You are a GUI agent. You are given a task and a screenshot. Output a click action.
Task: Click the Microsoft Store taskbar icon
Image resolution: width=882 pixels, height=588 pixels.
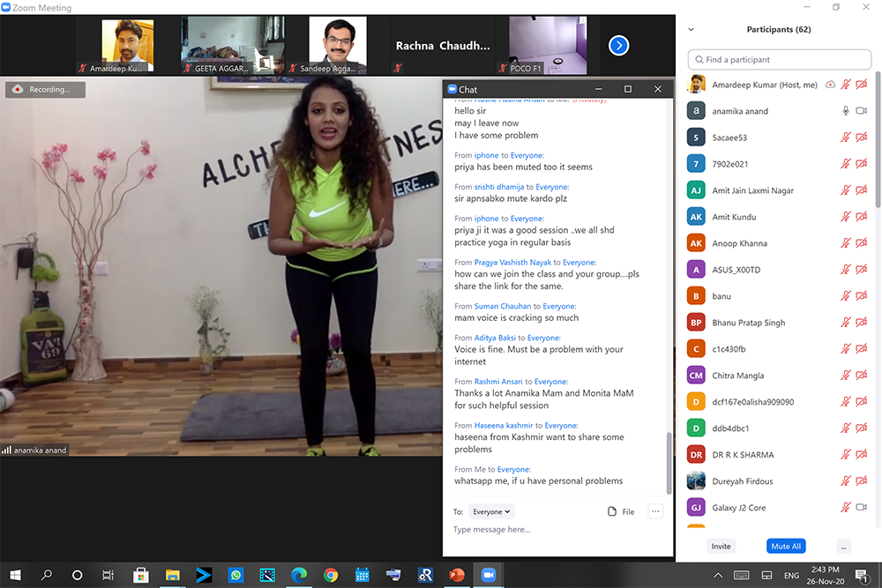coord(140,575)
